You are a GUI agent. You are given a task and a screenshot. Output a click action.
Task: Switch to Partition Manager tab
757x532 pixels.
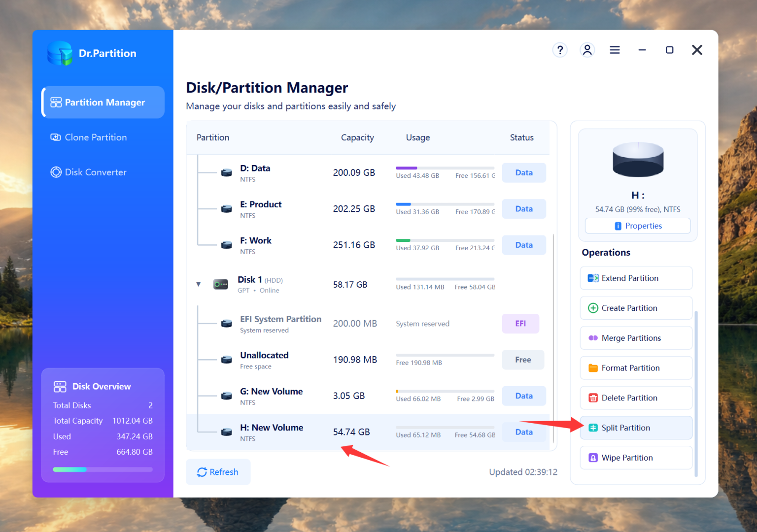[x=103, y=102]
